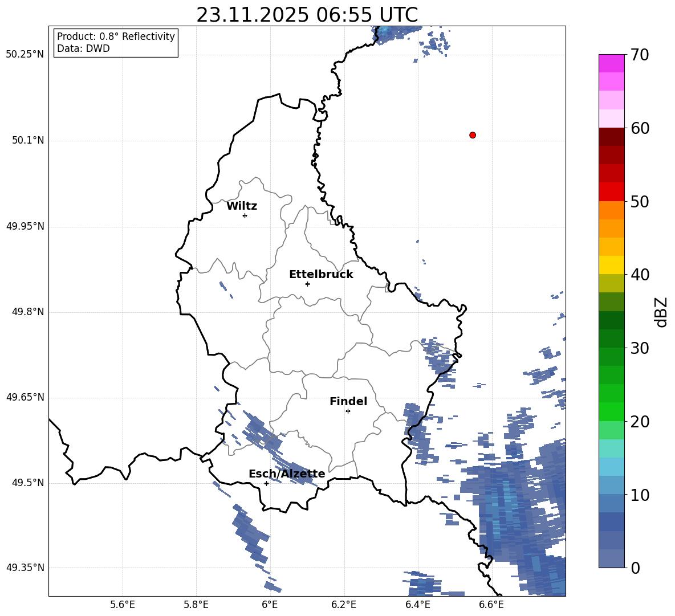Screen dimensions: 675x616
Task: Click the 30 colorbar tick label
Action: pyautogui.click(x=640, y=348)
